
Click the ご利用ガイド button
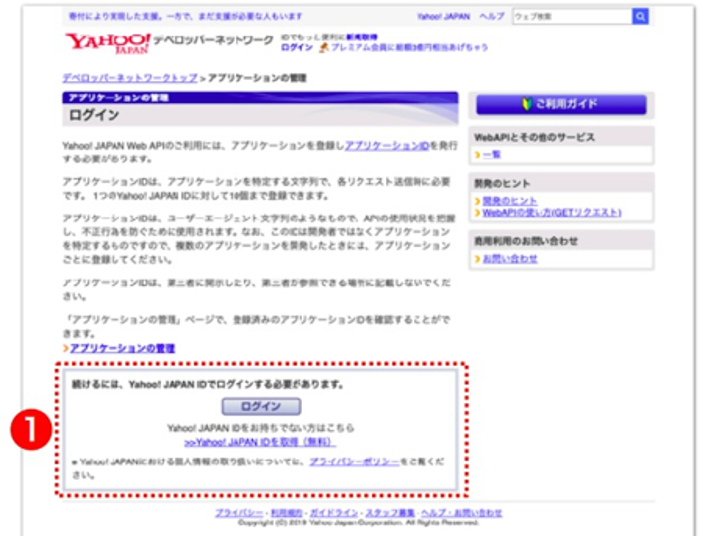pos(561,104)
